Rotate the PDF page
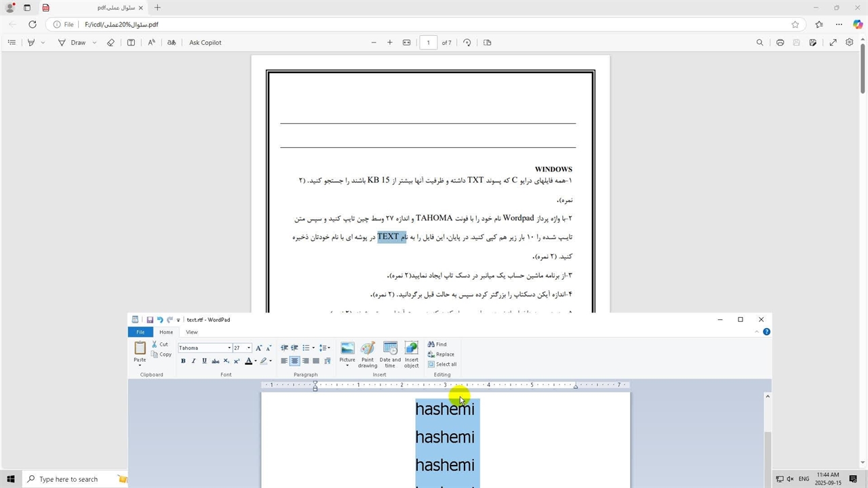This screenshot has width=868, height=488. 467,43
